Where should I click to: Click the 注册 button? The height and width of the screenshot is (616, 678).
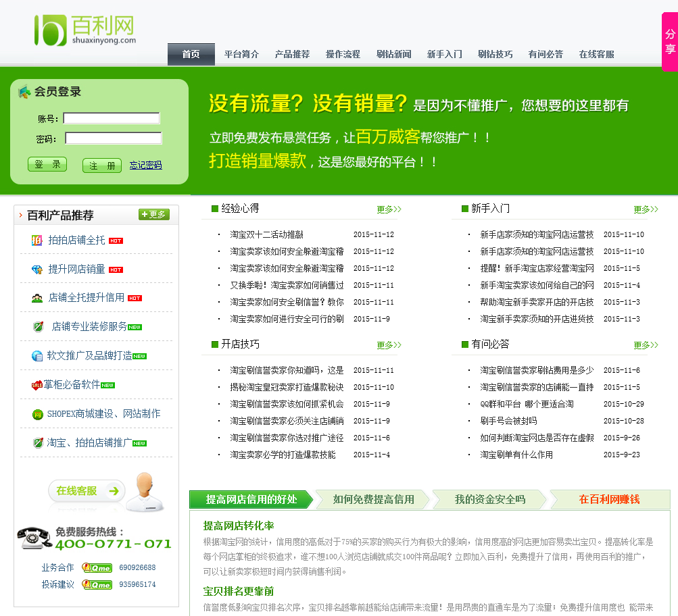[102, 165]
